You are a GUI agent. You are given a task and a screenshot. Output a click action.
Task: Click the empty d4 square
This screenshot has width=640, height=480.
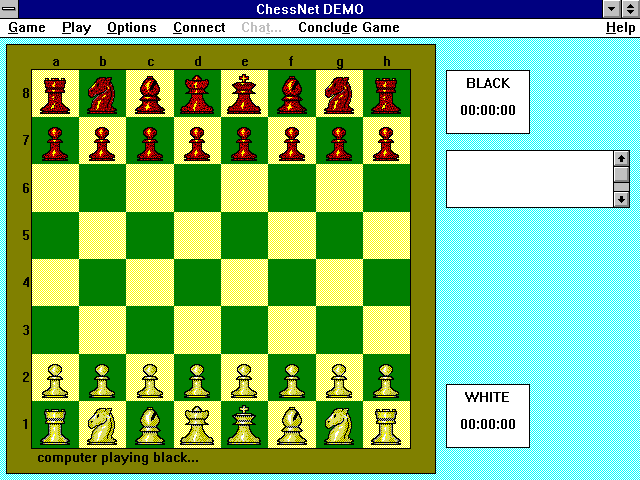[197, 282]
